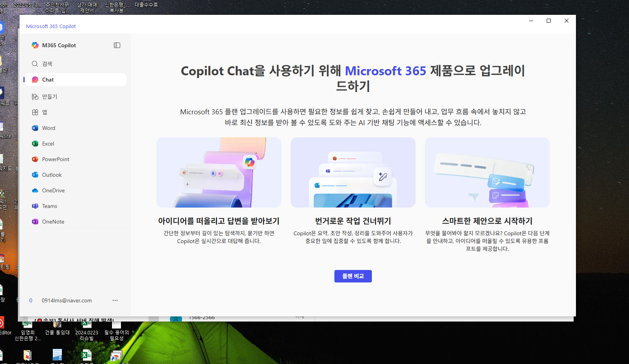Click the 0 notification counter near account
The width and height of the screenshot is (629, 364).
tap(31, 300)
